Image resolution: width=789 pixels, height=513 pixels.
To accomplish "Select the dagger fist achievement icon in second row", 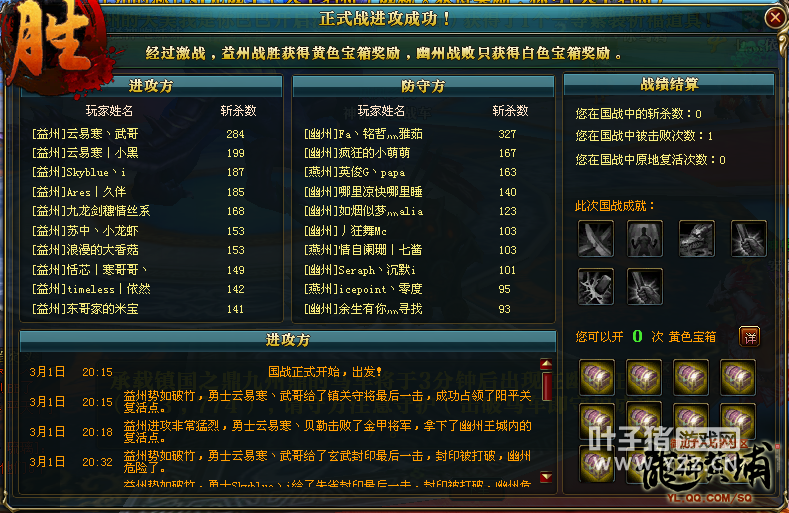I will [645, 286].
